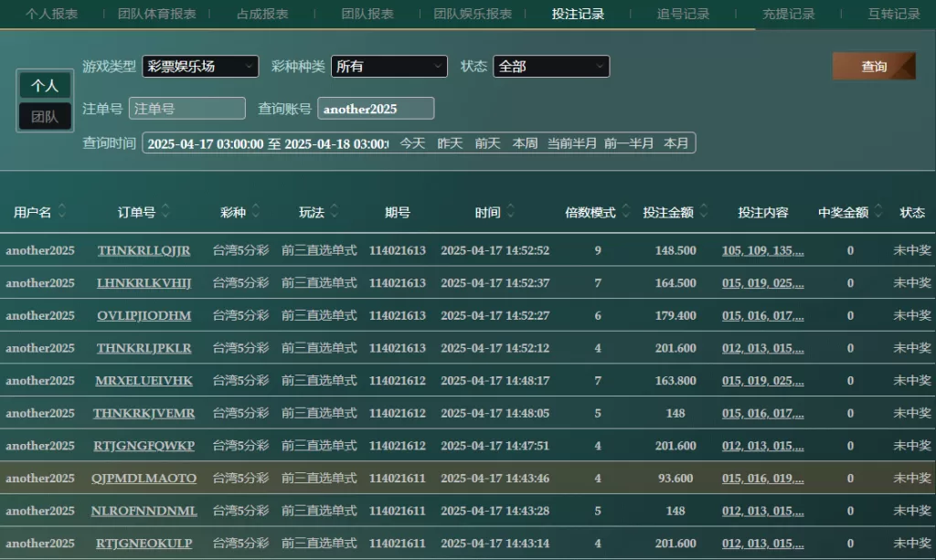Click the 注单号 input field
This screenshot has height=560, width=936.
[187, 109]
